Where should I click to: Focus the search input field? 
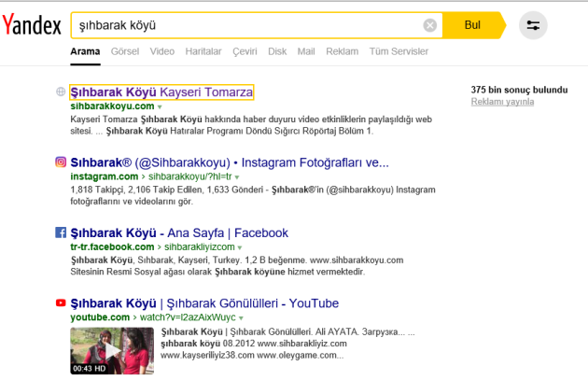(x=247, y=25)
